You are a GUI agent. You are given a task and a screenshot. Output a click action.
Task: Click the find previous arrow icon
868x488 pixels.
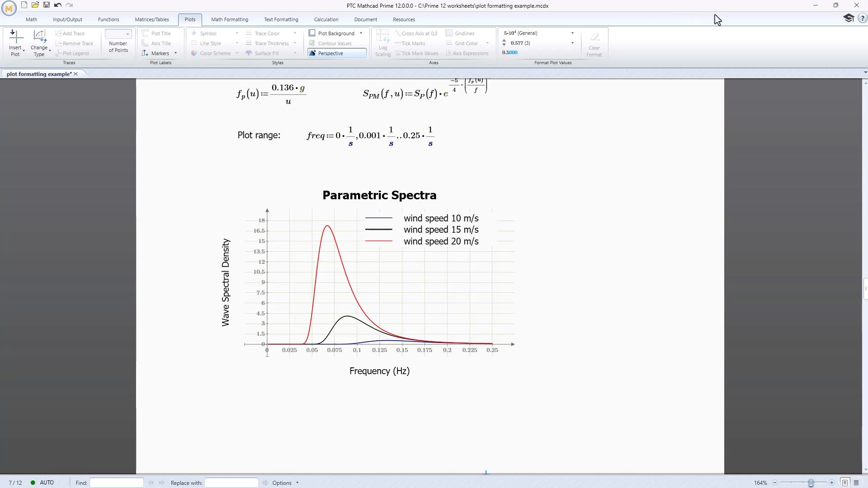click(x=151, y=483)
